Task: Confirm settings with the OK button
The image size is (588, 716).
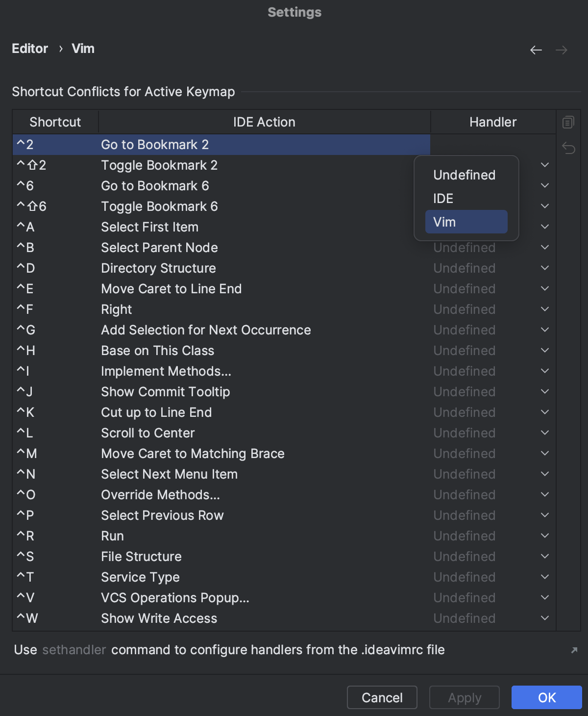Action: 546,697
